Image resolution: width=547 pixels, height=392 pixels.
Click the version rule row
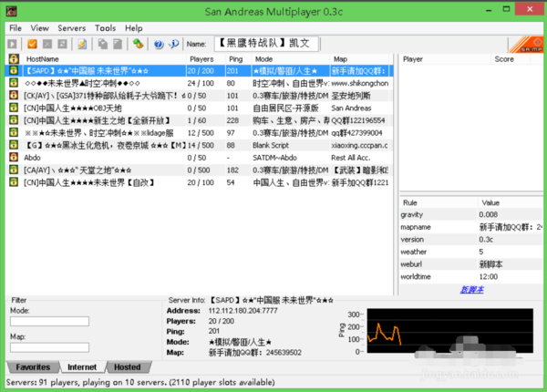pyautogui.click(x=471, y=239)
